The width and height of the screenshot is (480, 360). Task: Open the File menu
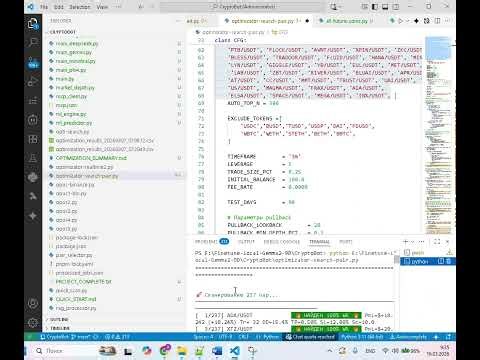[x=44, y=7]
